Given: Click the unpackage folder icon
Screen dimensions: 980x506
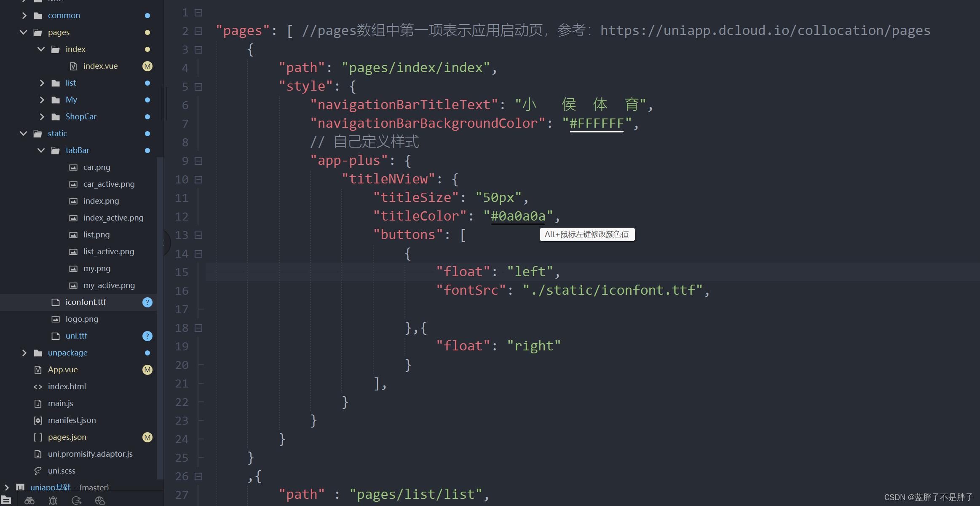Looking at the screenshot, I should (x=38, y=353).
